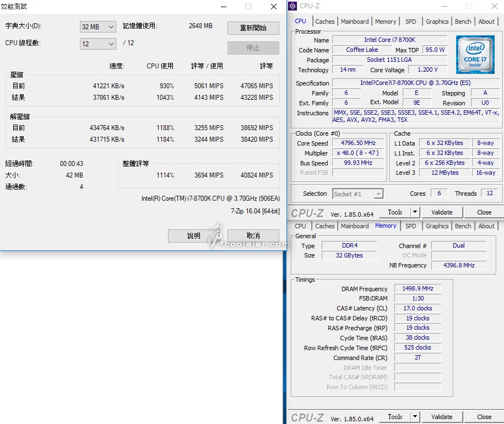The height and width of the screenshot is (424, 504).
Task: Click Close button in lower CPU-Z window
Action: pyautogui.click(x=484, y=417)
